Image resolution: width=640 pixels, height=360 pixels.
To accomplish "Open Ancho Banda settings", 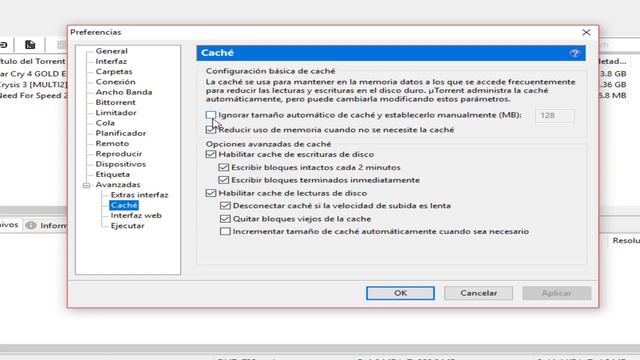I will tap(124, 92).
